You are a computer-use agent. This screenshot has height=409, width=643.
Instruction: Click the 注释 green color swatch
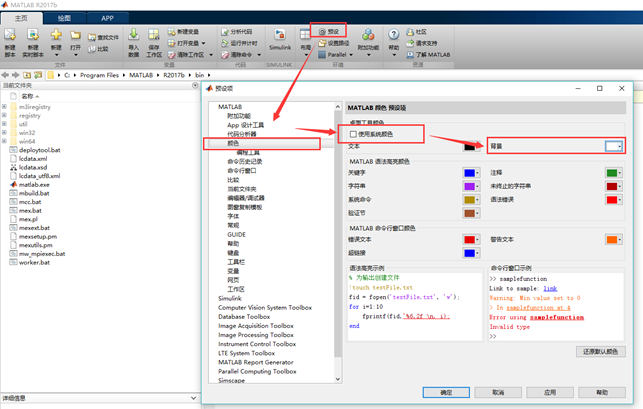point(614,173)
